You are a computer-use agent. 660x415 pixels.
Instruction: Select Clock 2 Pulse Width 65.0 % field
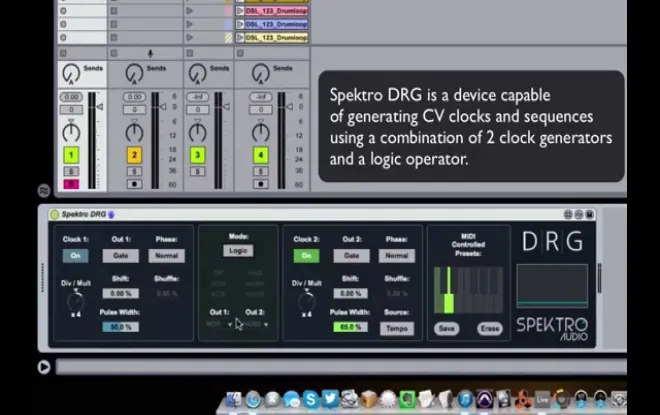[350, 327]
